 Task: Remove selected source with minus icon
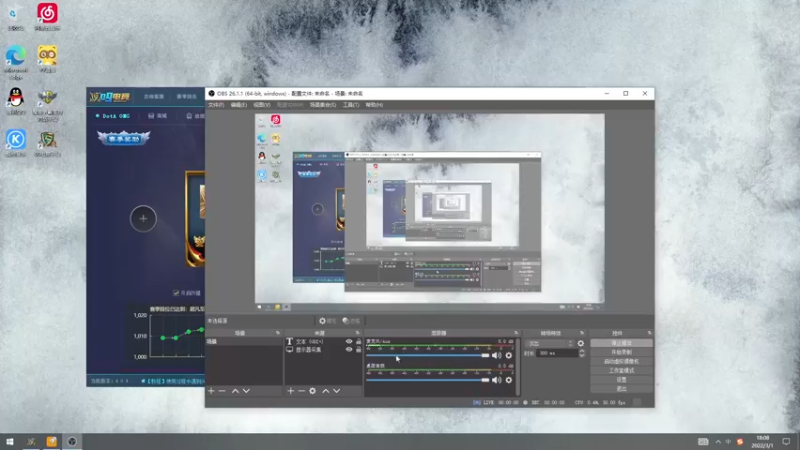(x=302, y=391)
